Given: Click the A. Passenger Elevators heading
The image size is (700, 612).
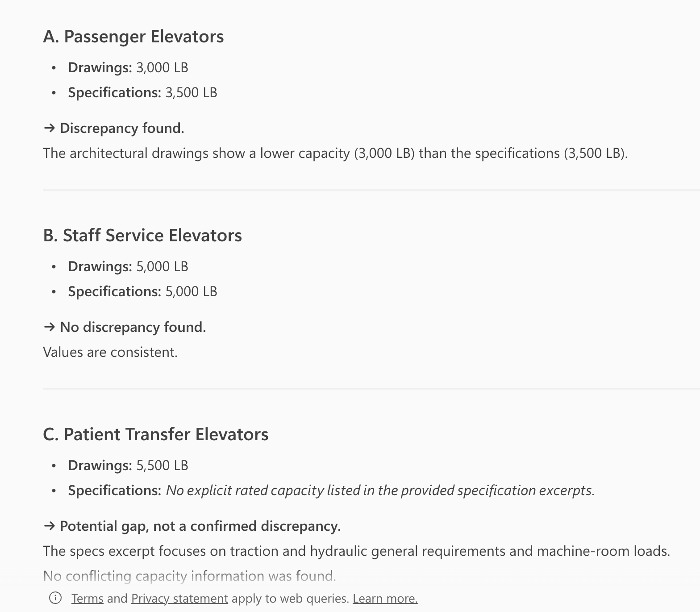Looking at the screenshot, I should [x=133, y=37].
